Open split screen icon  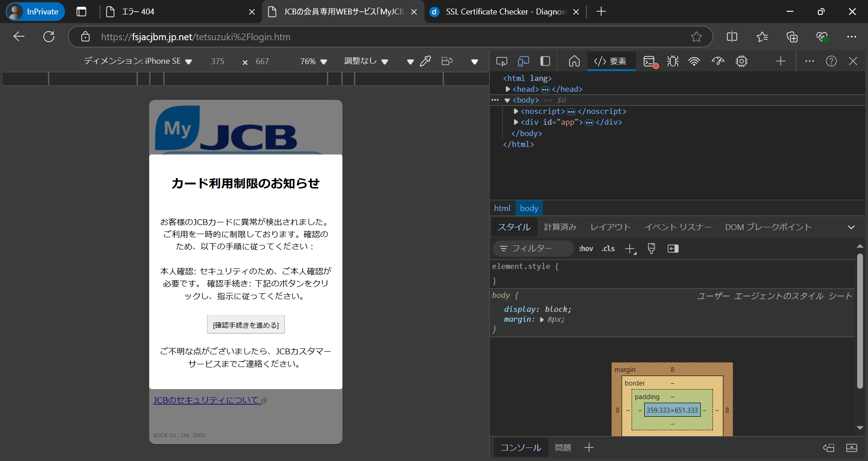[732, 37]
